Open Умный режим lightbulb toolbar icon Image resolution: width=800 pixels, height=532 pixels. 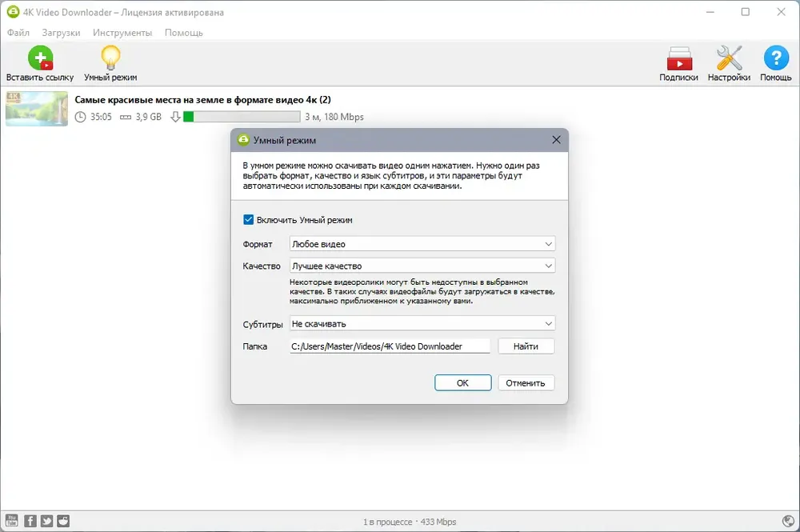tap(110, 58)
